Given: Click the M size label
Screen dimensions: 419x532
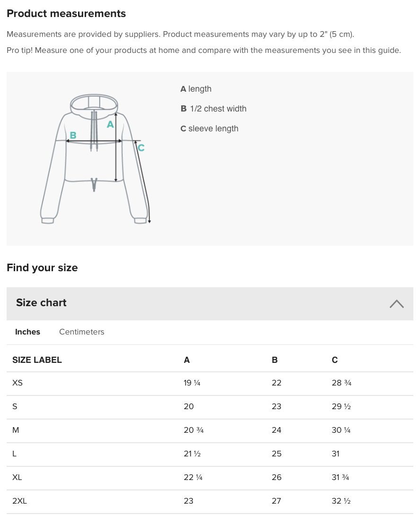Looking at the screenshot, I should [x=16, y=430].
